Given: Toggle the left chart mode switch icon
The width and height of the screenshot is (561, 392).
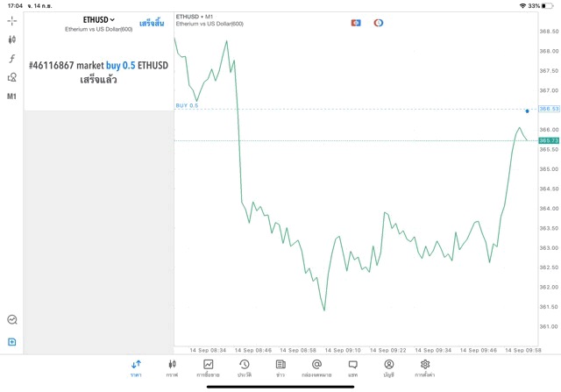Looking at the screenshot, I should pos(356,23).
